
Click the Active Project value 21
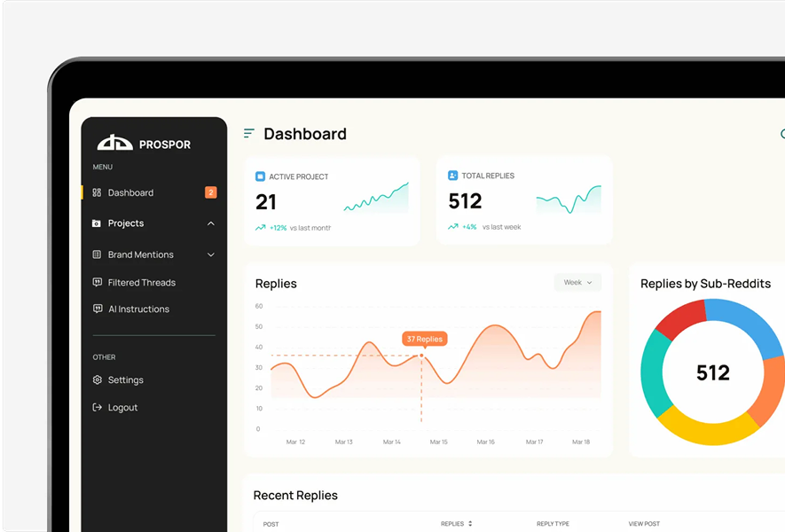tap(266, 202)
